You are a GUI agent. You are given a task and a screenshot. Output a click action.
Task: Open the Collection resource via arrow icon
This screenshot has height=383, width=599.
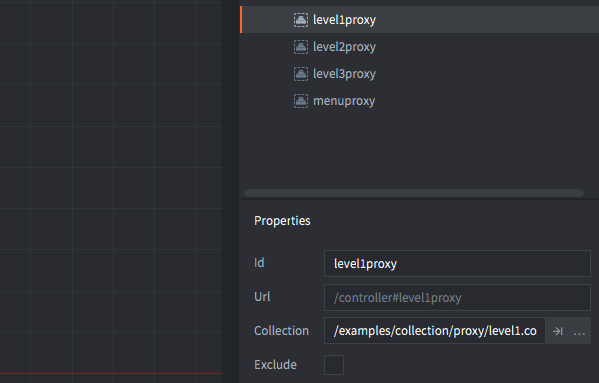point(557,331)
